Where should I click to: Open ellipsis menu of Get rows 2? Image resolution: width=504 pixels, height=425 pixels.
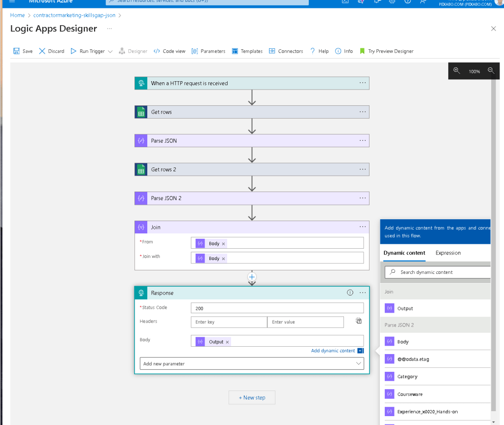(363, 169)
